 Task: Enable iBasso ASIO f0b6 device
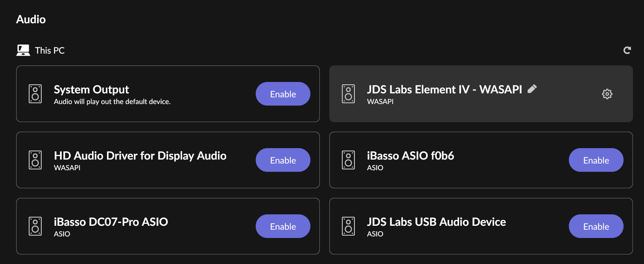tap(596, 160)
